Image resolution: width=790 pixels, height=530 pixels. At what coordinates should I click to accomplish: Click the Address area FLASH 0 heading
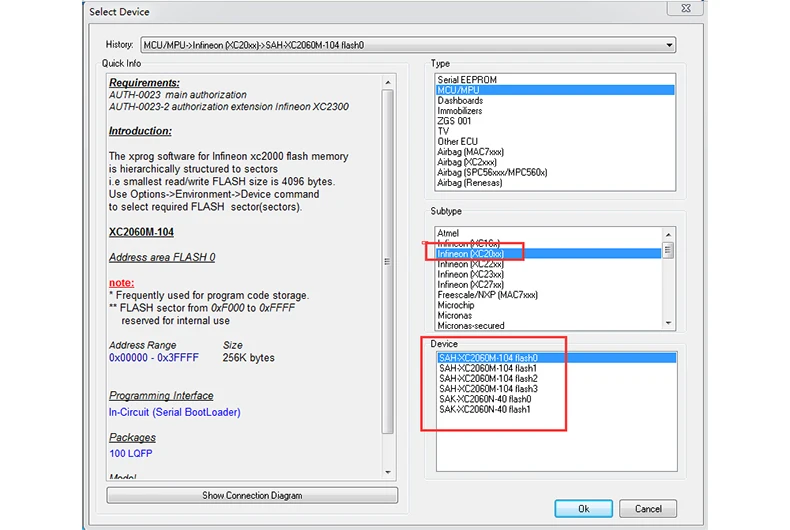[162, 257]
